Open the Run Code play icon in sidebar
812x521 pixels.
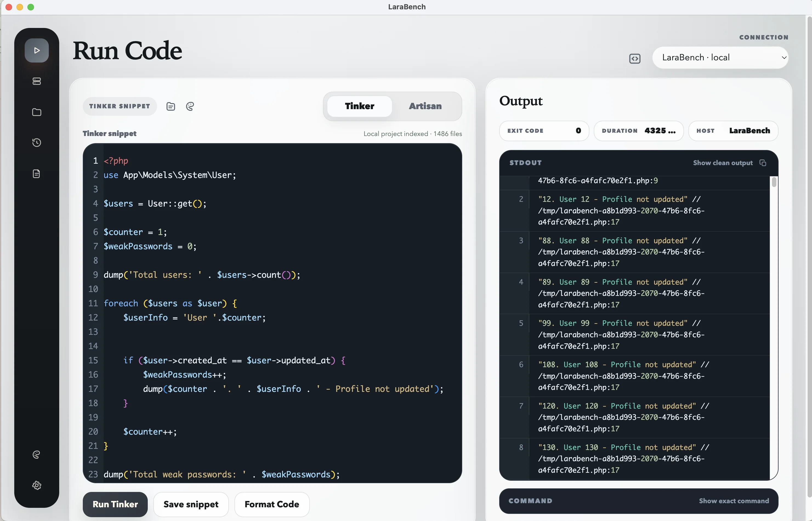tap(36, 50)
